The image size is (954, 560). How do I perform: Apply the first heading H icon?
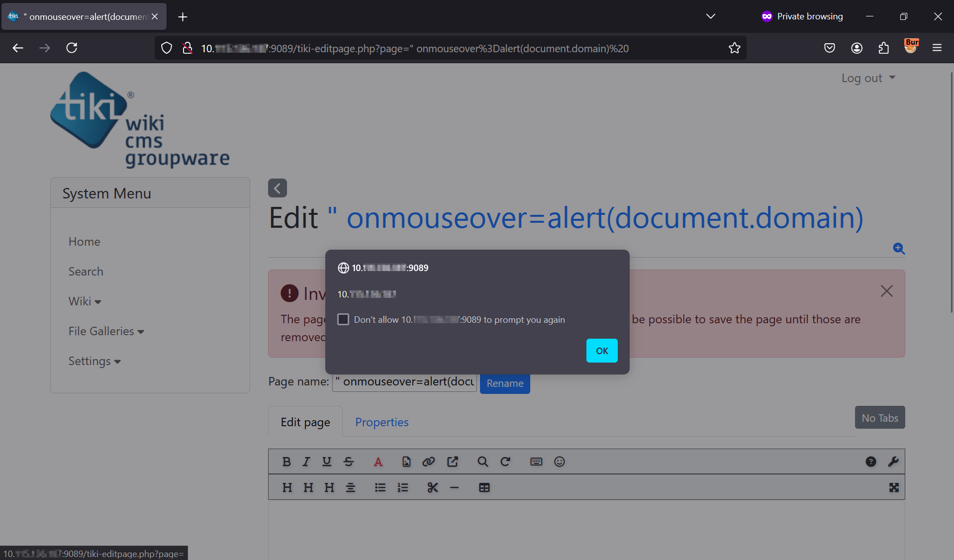[287, 487]
